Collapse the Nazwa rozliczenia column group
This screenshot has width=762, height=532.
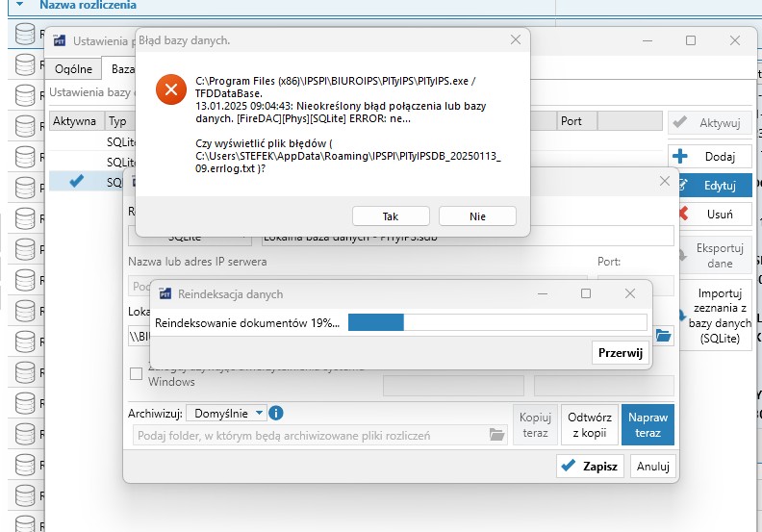tap(21, 5)
